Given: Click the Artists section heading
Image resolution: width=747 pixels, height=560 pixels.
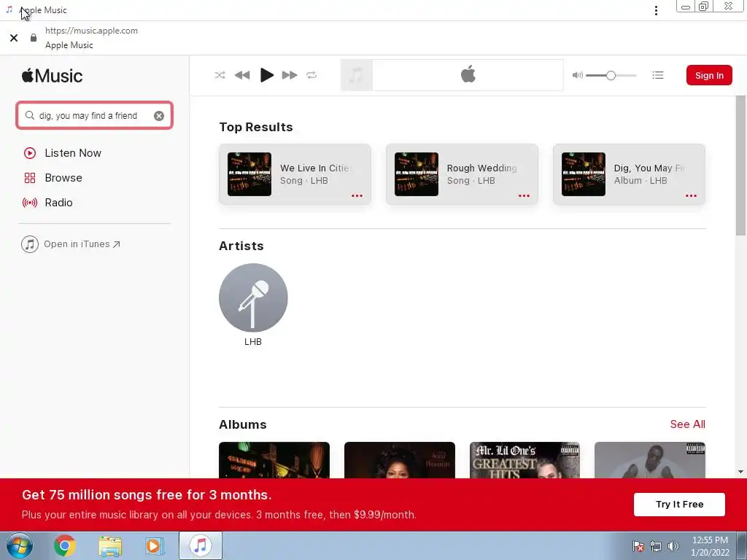Looking at the screenshot, I should (241, 246).
